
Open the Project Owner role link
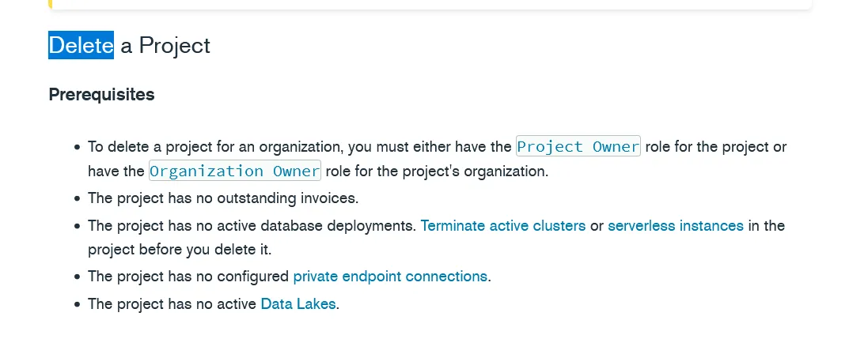pos(578,146)
